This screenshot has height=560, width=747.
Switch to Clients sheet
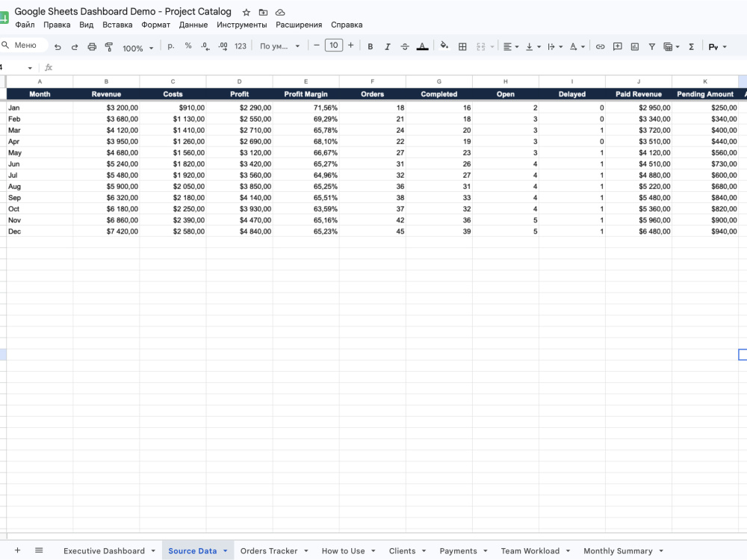[402, 551]
